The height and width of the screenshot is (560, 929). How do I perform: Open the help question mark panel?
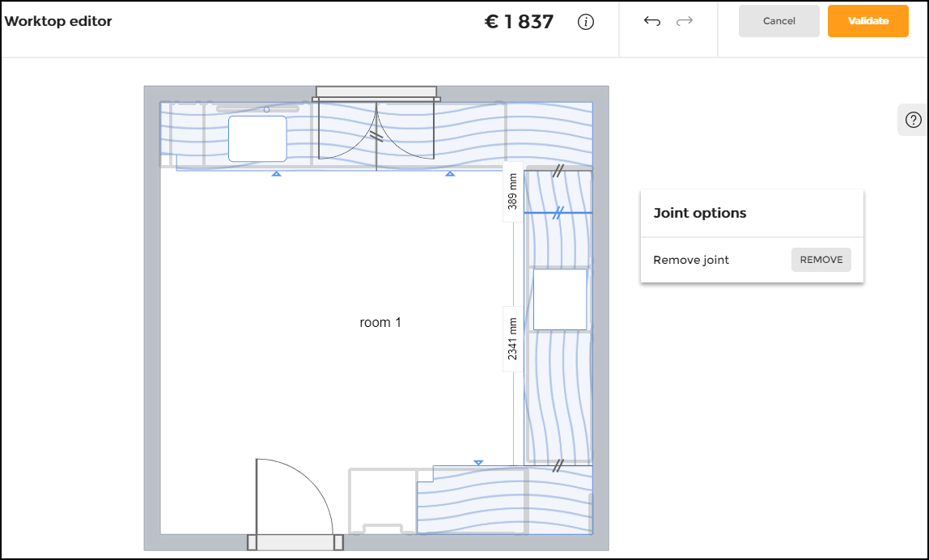914,121
